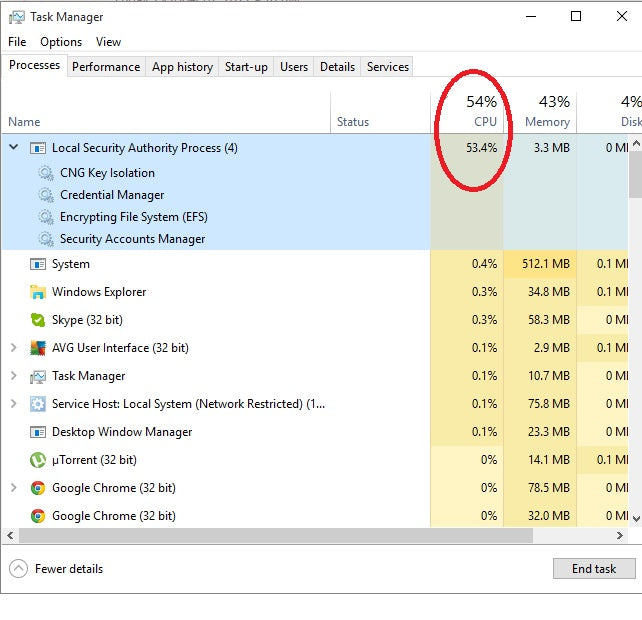Click the End task button
642x620 pixels.
point(594,568)
